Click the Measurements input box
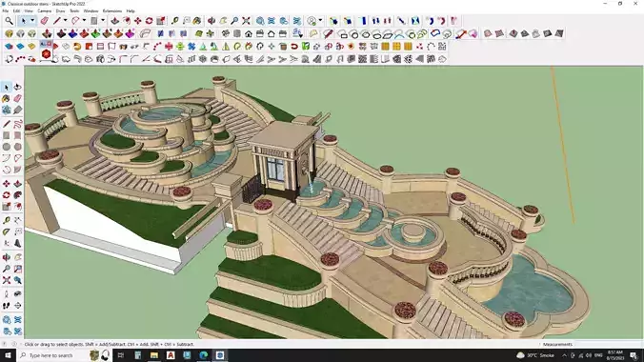644x362 pixels. (608, 344)
